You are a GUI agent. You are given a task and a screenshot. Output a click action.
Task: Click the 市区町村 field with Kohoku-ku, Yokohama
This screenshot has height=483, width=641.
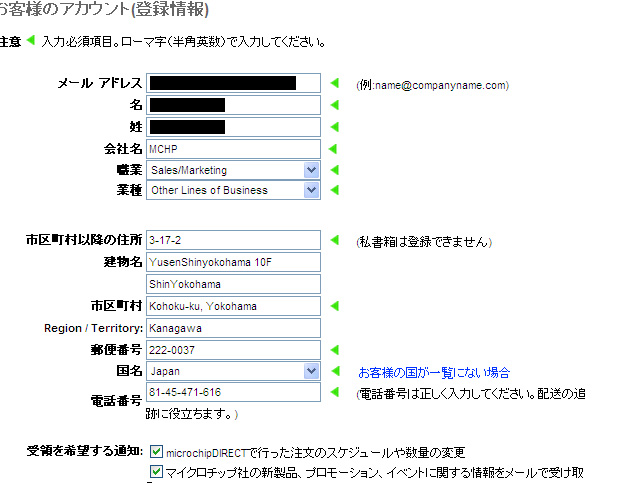[x=233, y=306]
